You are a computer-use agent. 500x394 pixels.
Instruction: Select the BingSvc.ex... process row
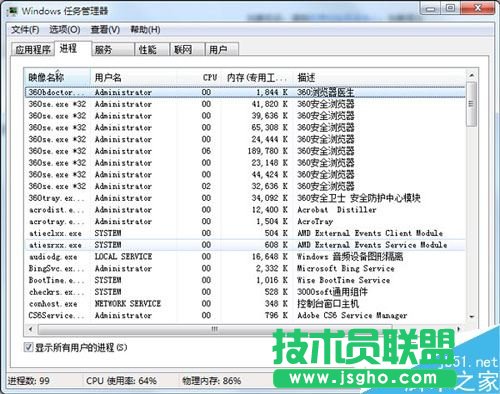coord(245,268)
